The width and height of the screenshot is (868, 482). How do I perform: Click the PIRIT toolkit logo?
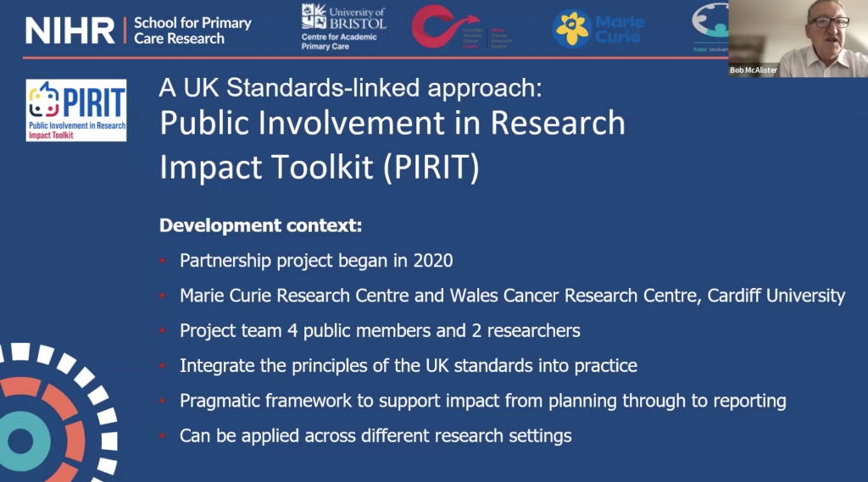coord(76,110)
